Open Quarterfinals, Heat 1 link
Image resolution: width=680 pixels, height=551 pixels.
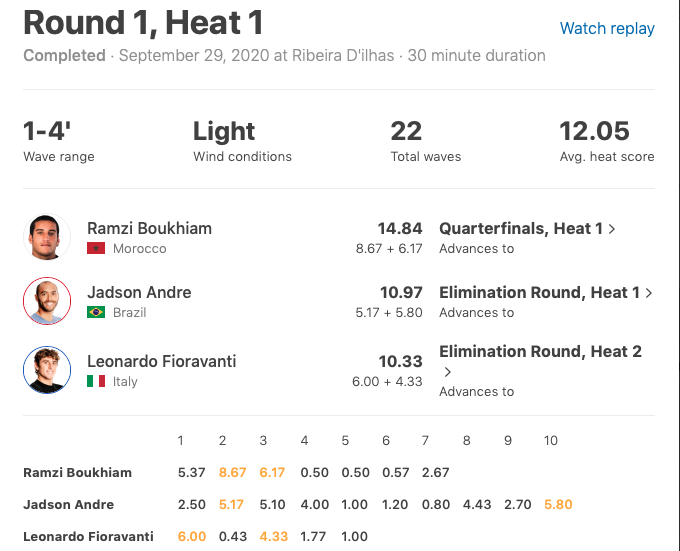(x=521, y=228)
